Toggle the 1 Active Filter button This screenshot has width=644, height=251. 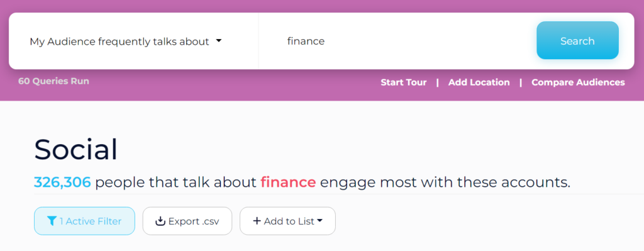[x=84, y=221]
